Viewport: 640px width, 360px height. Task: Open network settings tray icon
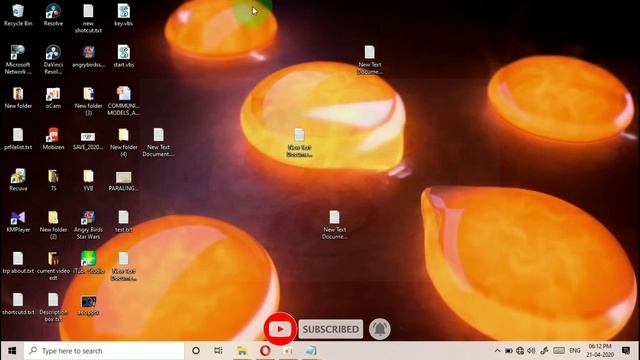[x=520, y=351]
